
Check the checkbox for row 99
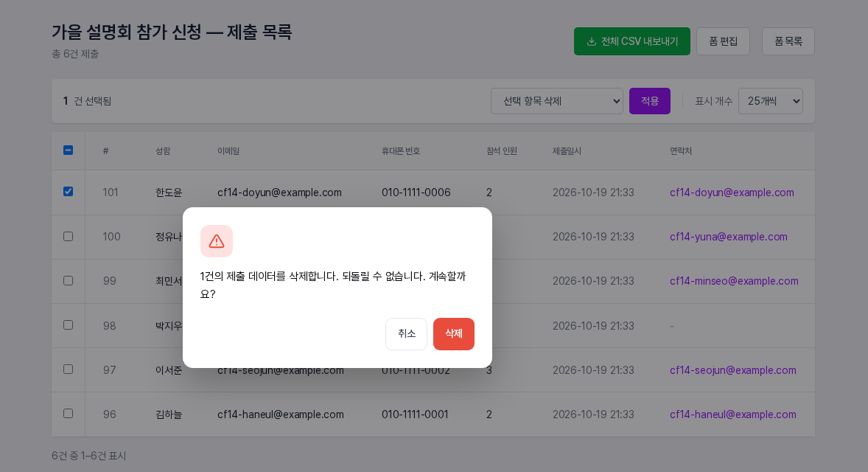coord(68,281)
